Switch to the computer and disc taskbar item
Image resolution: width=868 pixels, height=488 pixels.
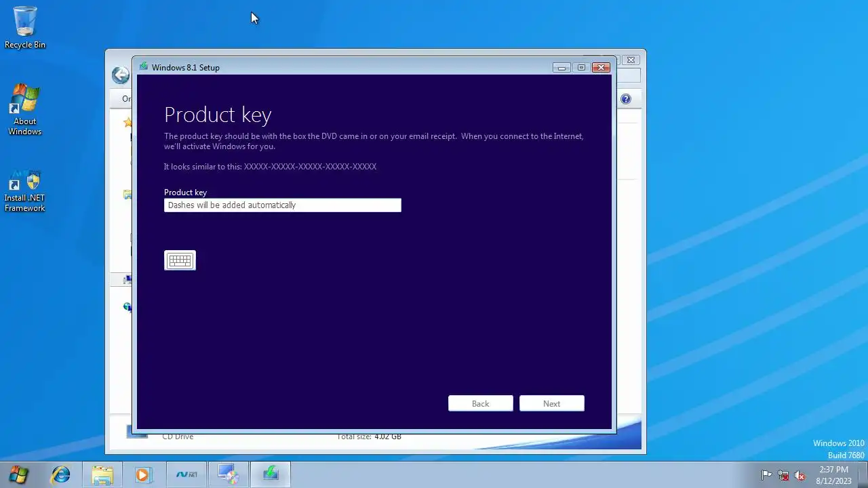[x=229, y=474]
